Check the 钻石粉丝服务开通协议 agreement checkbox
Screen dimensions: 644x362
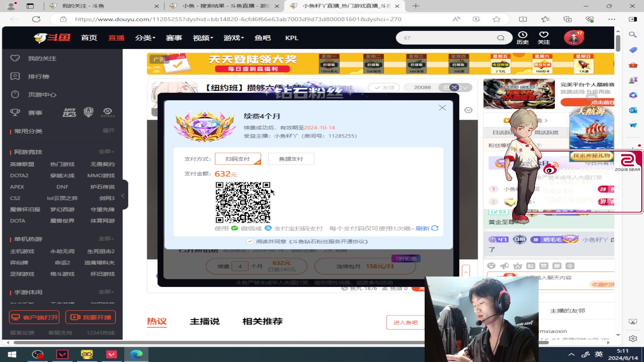pos(250,241)
